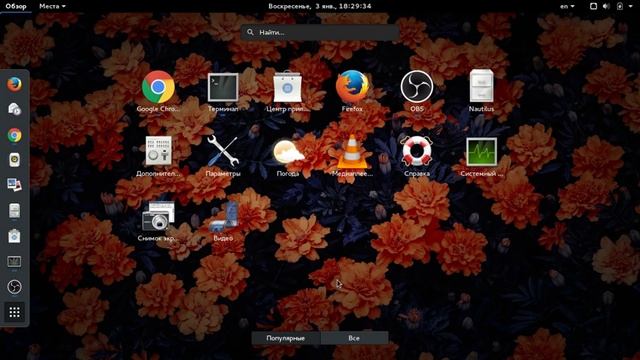This screenshot has height=360, width=640.
Task: Open Параметры settings icon
Action: tap(223, 151)
